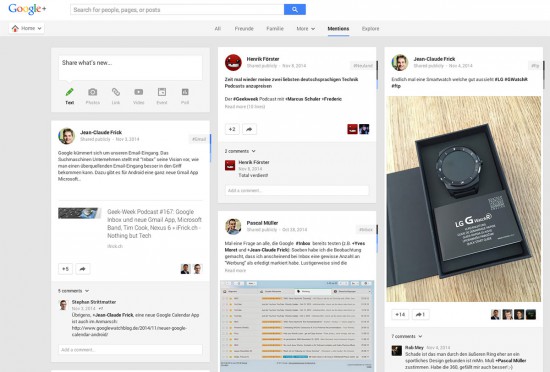
Task: Select the Photos camera icon
Action: tap(93, 92)
